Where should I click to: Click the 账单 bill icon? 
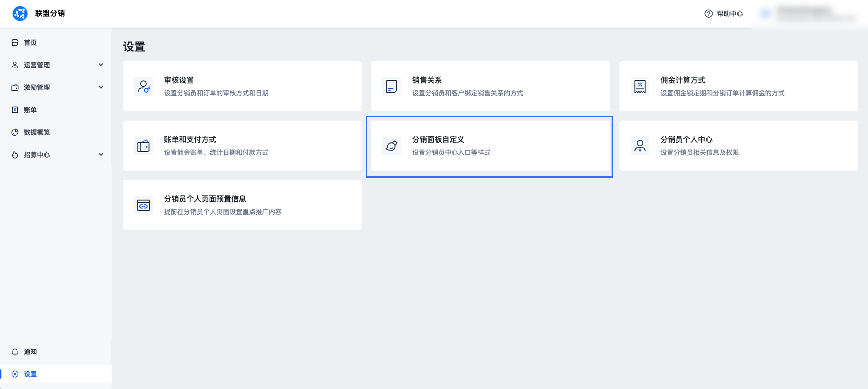tap(15, 110)
